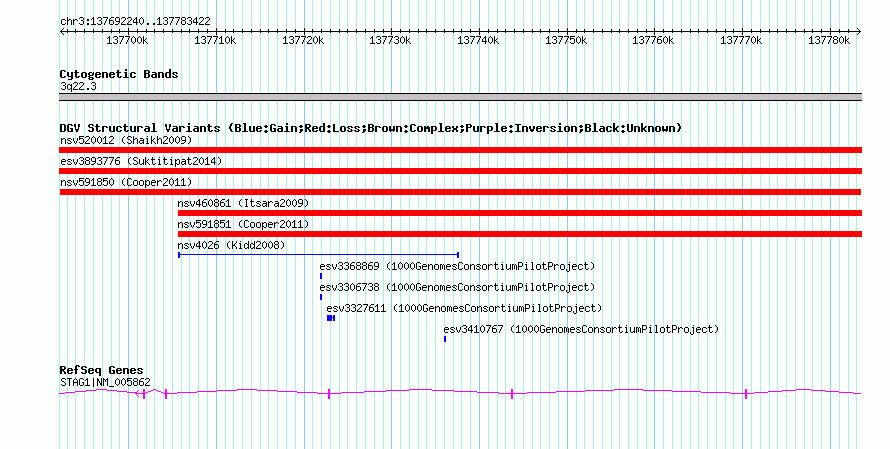Select the esv3893776 (Suktitipat2014) red bar
The image size is (890, 449).
coord(460,171)
